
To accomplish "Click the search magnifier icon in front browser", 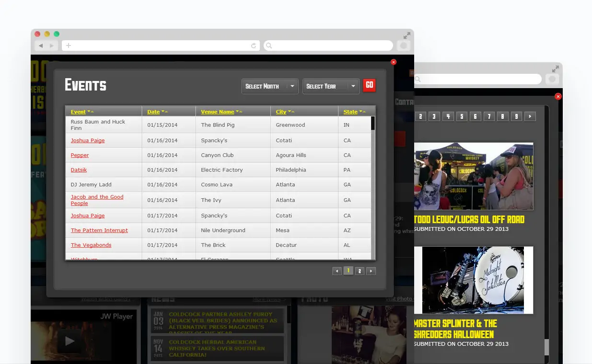I will tap(269, 45).
